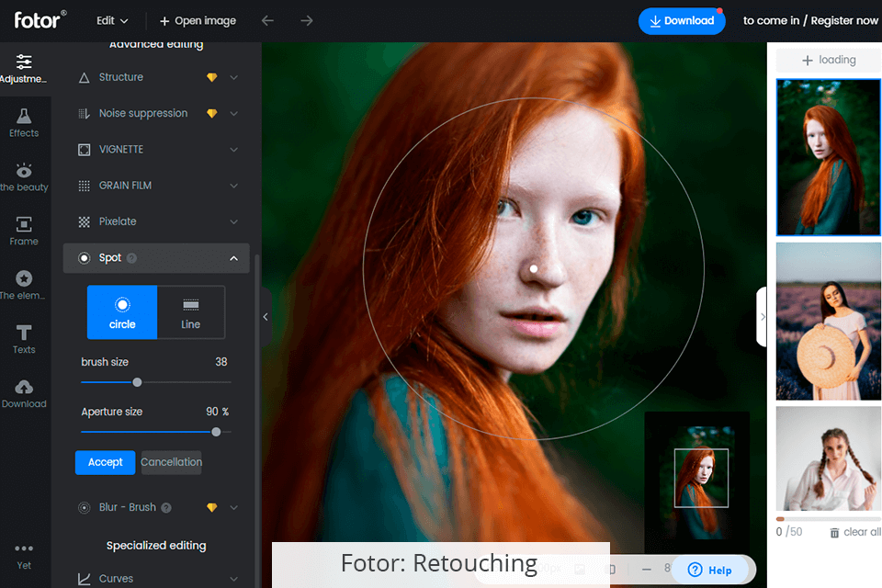Click Open image in top bar
882x588 pixels.
198,20
